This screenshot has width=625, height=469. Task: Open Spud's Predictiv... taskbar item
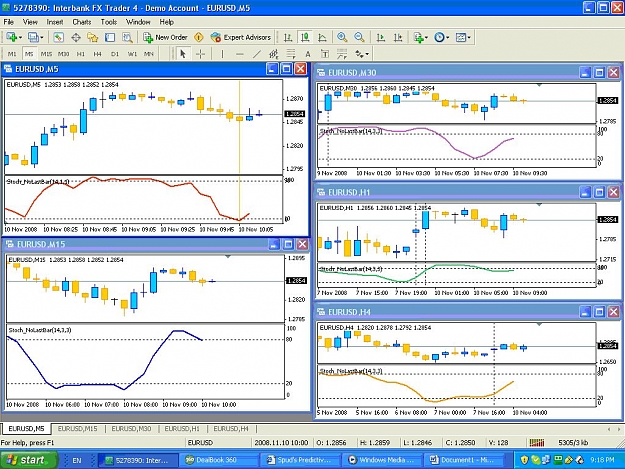301,460
